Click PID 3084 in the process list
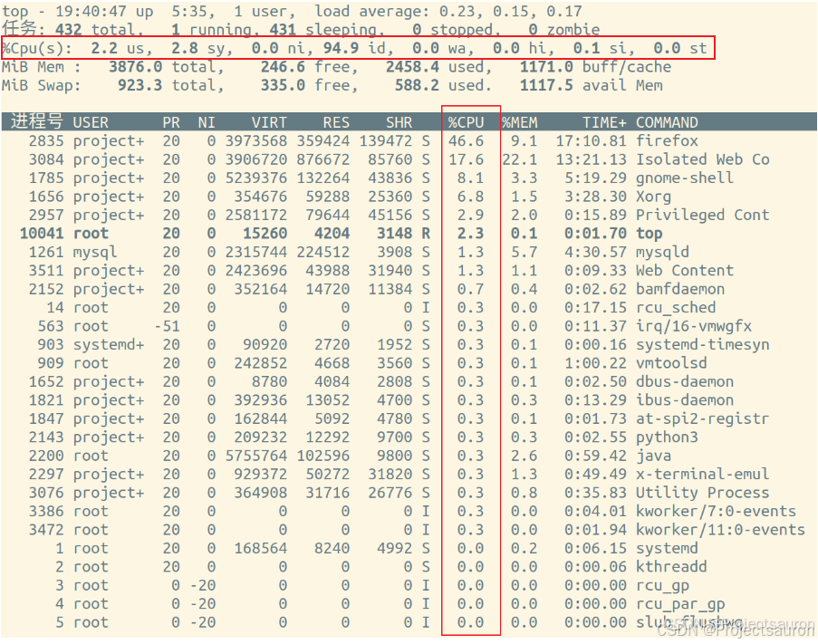Image resolution: width=818 pixels, height=644 pixels. (x=46, y=159)
